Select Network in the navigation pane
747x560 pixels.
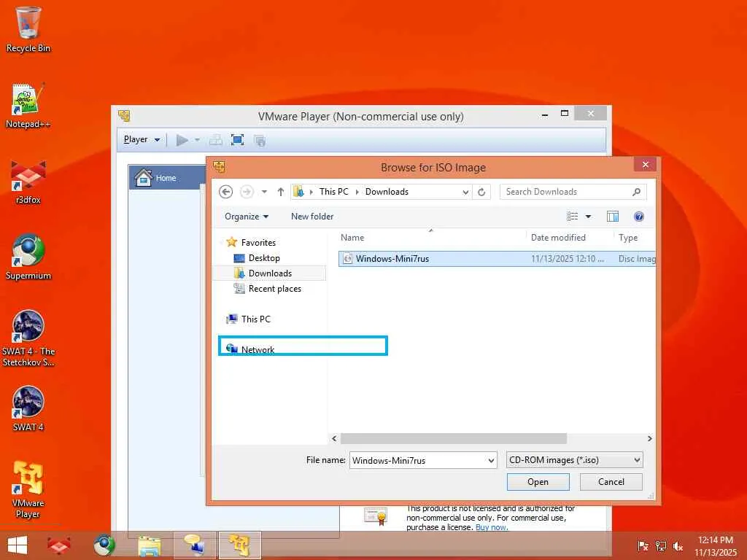258,349
